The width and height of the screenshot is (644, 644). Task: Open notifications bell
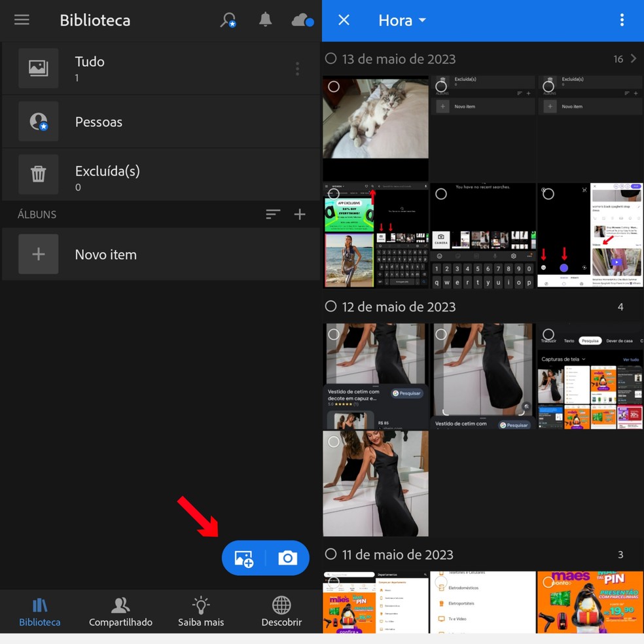[265, 20]
